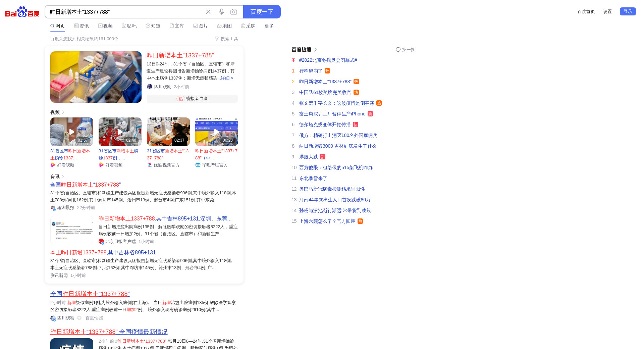644x349 pixels.
Task: Open the search tools filter
Action: [x=226, y=39]
